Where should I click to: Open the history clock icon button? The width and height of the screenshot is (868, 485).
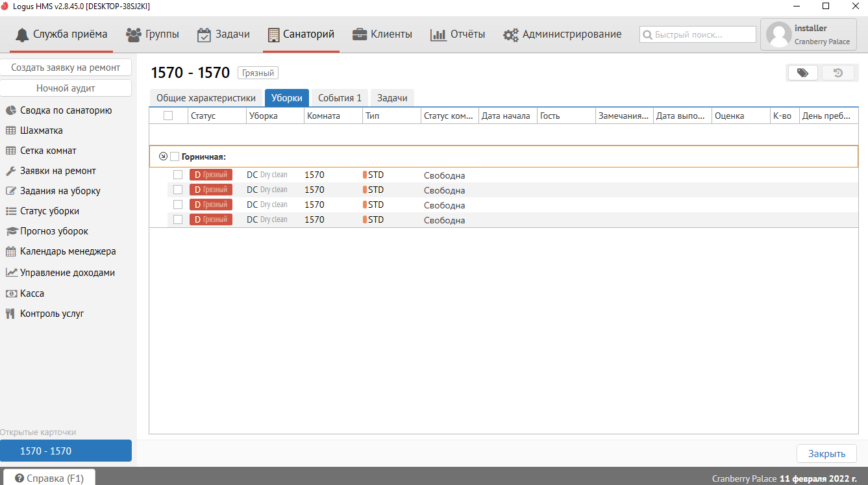[838, 73]
